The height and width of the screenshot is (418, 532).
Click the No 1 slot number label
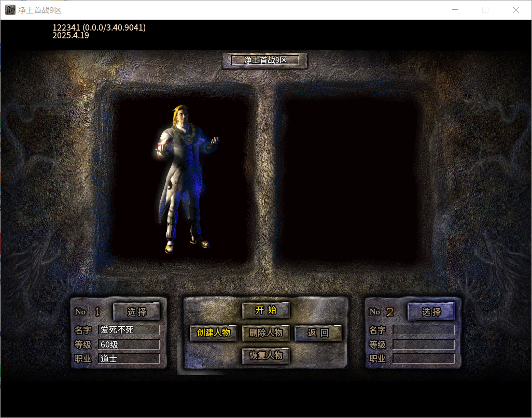click(x=88, y=311)
